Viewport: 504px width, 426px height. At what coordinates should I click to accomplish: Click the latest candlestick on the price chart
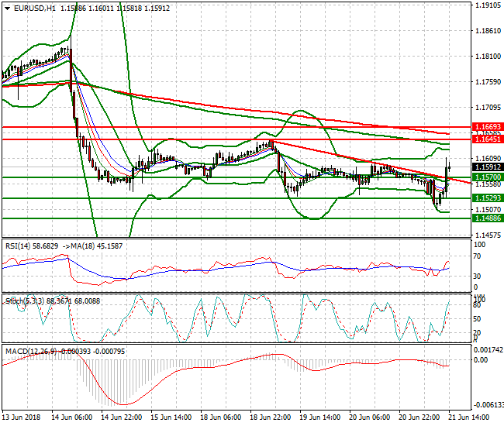[447, 166]
